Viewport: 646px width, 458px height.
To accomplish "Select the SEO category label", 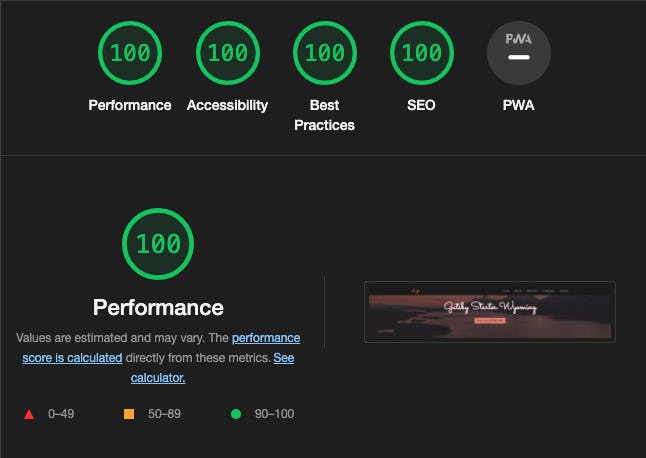I will pos(421,105).
